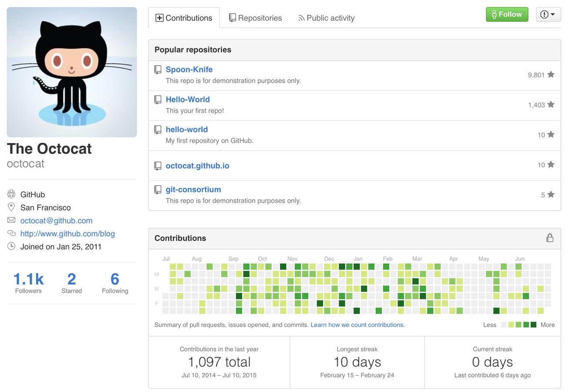
Task: Click the 'February 15 – February 24' text
Action: point(357,375)
